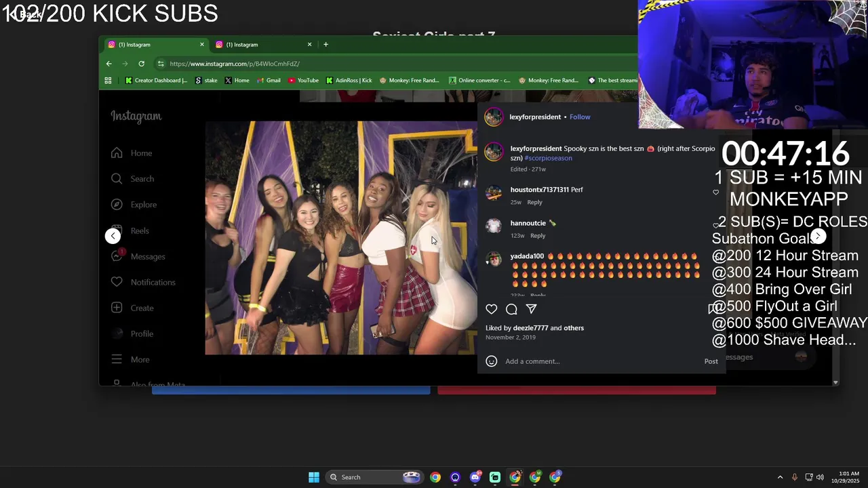This screenshot has height=488, width=868.
Task: Share the post with the paper plane icon
Action: [531, 309]
